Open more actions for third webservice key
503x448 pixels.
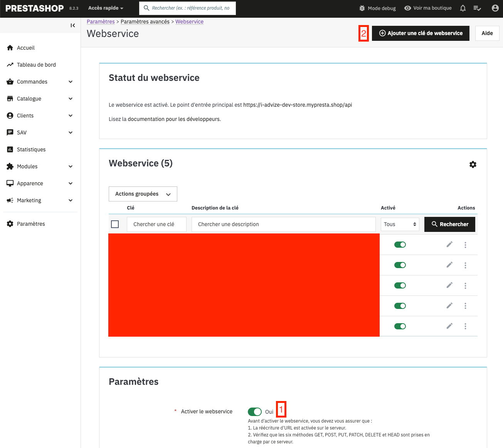point(465,285)
